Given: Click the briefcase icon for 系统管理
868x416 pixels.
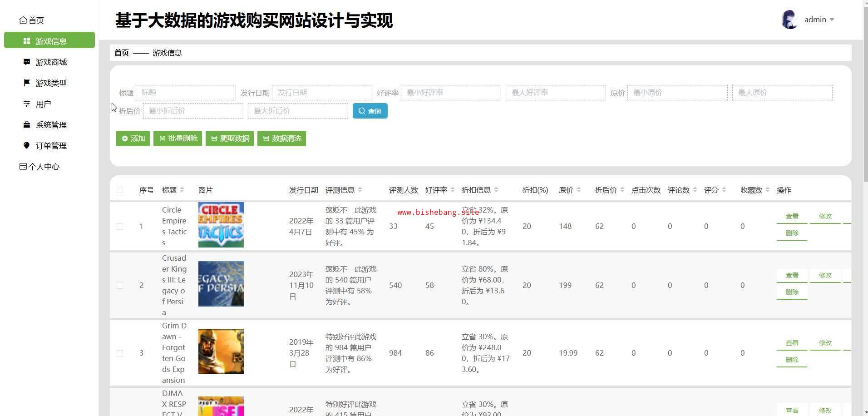Looking at the screenshot, I should pyautogui.click(x=27, y=124).
